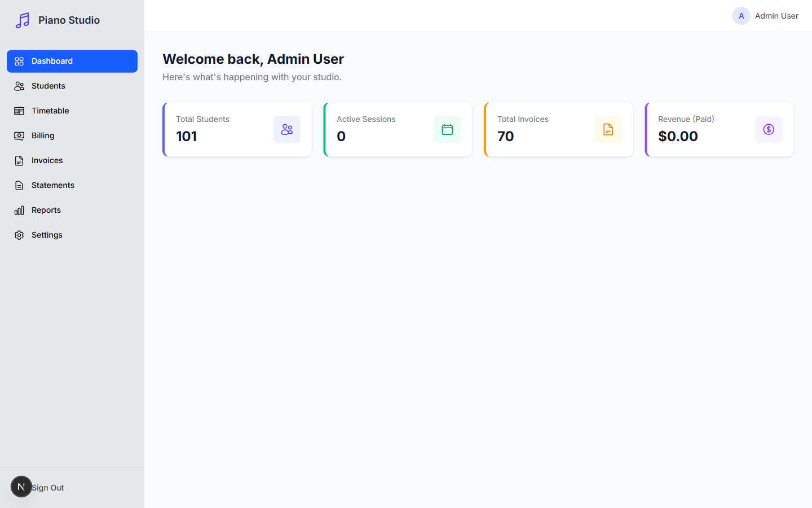Click the value 101 on students card

point(187,136)
